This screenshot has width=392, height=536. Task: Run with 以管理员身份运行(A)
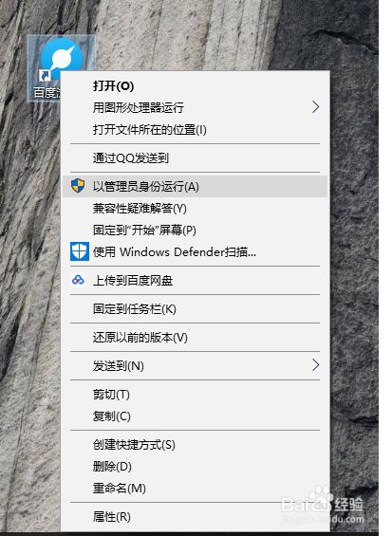point(195,186)
